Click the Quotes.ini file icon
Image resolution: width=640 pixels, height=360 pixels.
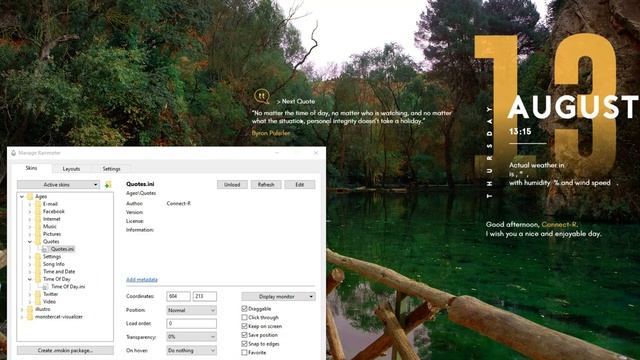coord(45,249)
